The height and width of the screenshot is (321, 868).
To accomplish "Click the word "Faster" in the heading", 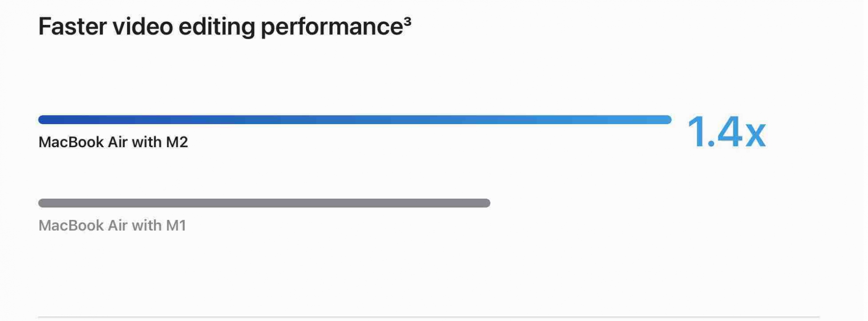I will point(72,27).
